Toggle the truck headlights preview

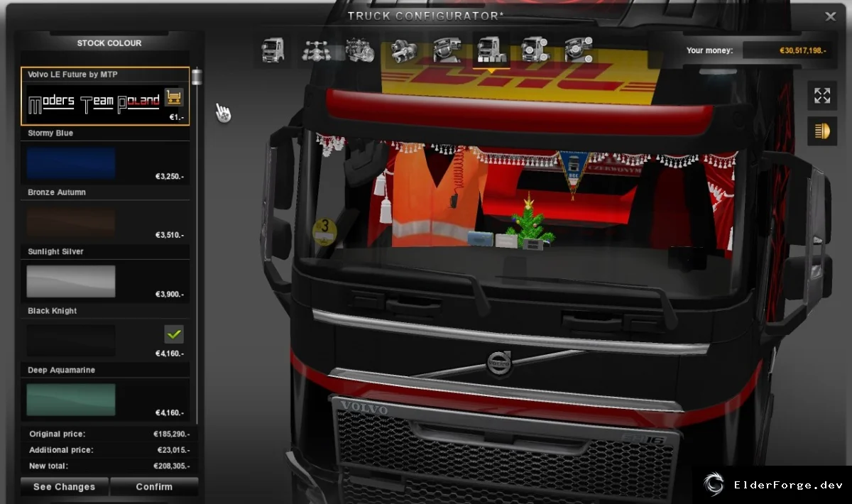(822, 131)
